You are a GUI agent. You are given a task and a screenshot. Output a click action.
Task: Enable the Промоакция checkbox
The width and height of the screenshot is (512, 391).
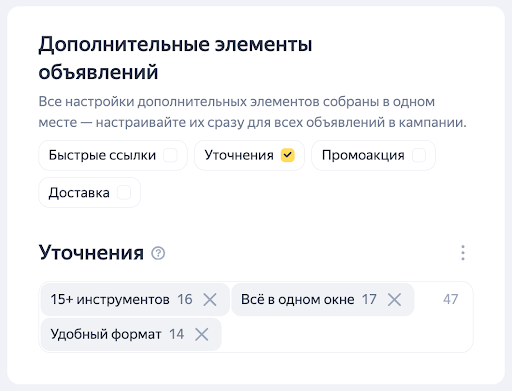(x=419, y=155)
